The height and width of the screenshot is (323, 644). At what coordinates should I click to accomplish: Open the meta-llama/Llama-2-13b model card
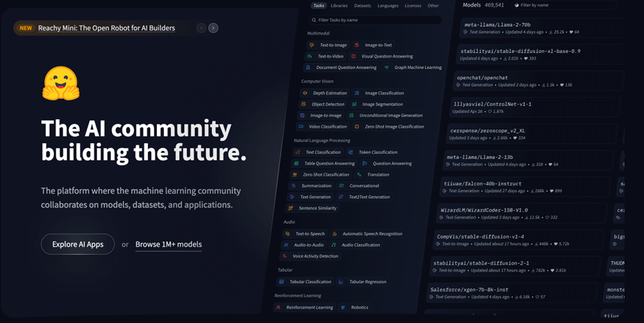[528, 160]
